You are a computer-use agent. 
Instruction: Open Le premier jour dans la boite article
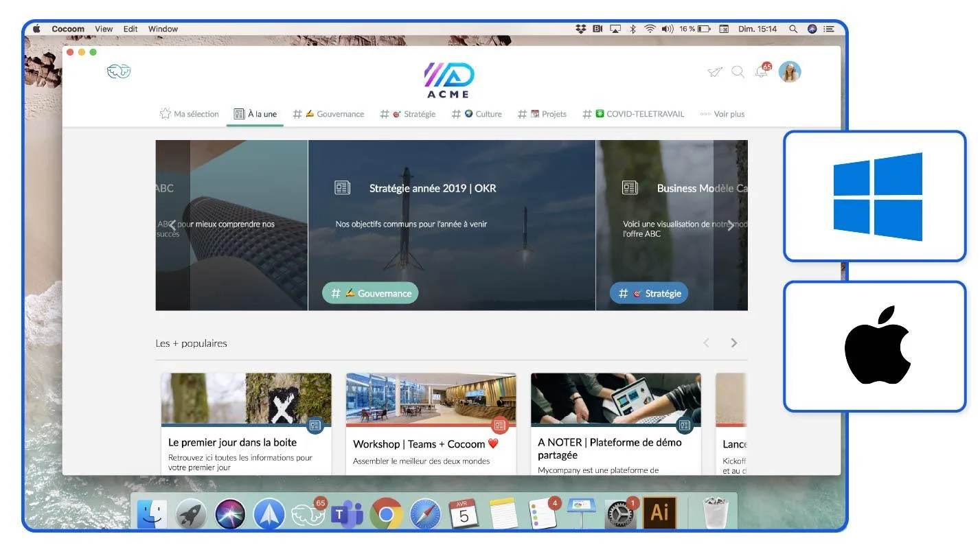click(x=233, y=443)
